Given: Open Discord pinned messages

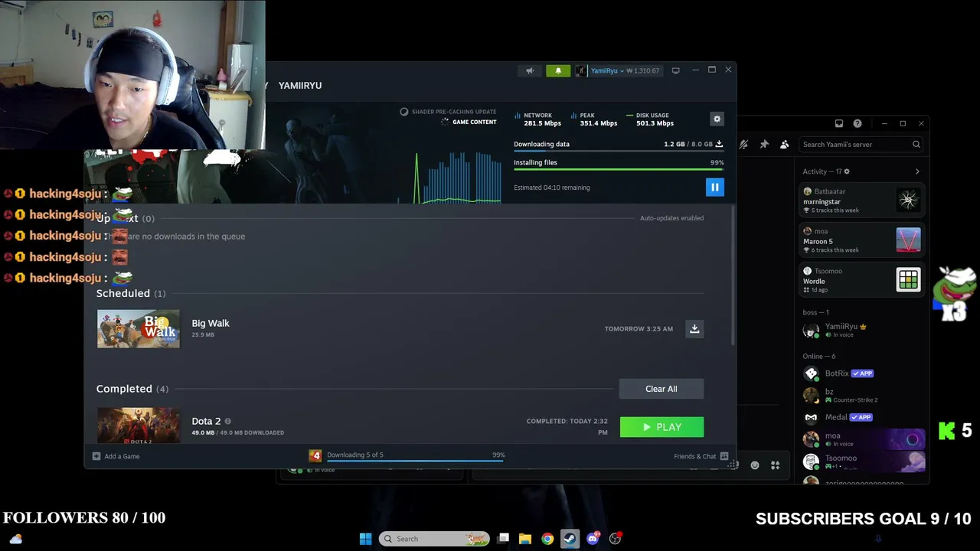Looking at the screenshot, I should pos(764,144).
